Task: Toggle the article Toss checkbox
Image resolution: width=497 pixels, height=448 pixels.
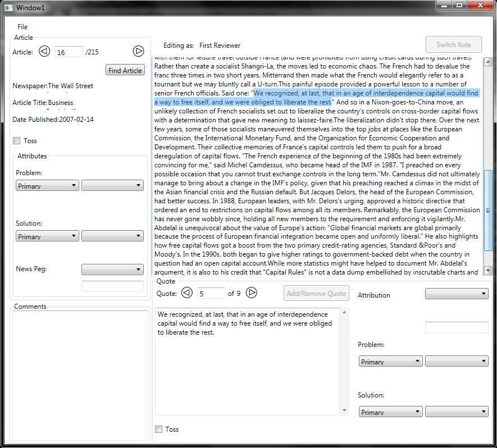Action: click(17, 141)
